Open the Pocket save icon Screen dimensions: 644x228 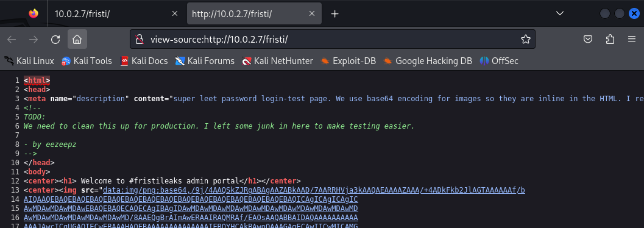click(588, 40)
